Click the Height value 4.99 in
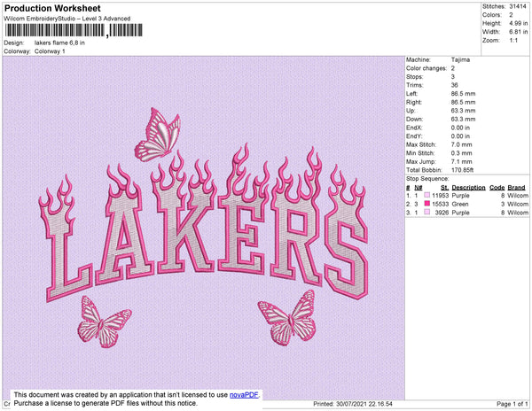Viewport: 532px width, 411px height. (518, 23)
